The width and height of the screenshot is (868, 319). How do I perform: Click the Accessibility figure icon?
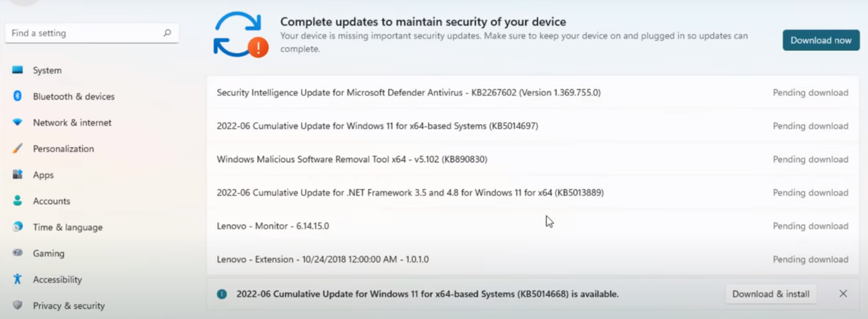click(18, 279)
